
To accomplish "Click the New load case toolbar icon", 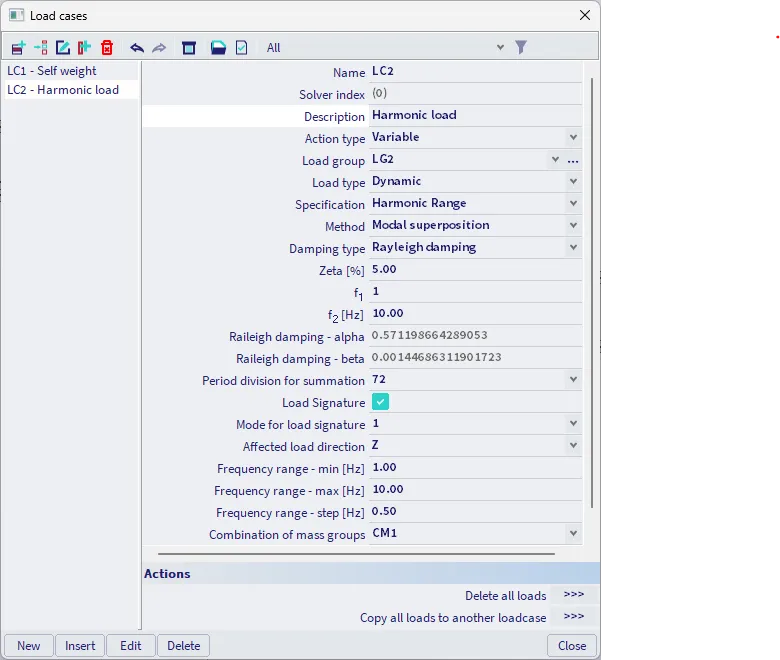I will [x=18, y=47].
